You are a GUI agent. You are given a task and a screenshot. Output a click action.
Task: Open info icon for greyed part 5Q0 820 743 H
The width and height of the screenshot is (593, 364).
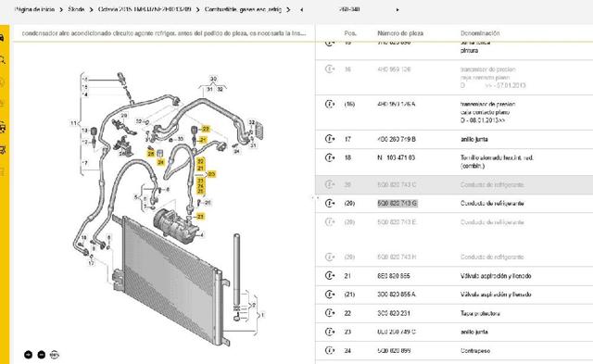(x=330, y=257)
